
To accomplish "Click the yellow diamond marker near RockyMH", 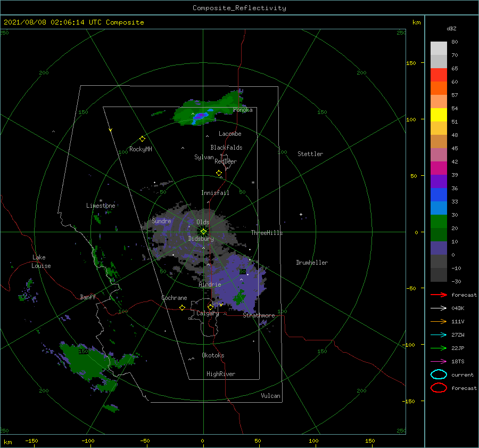I will [142, 139].
